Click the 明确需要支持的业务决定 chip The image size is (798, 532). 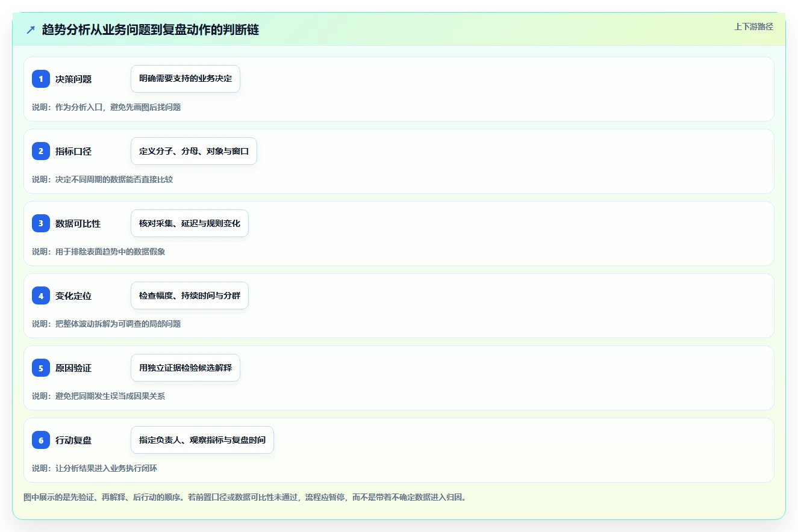coord(185,79)
